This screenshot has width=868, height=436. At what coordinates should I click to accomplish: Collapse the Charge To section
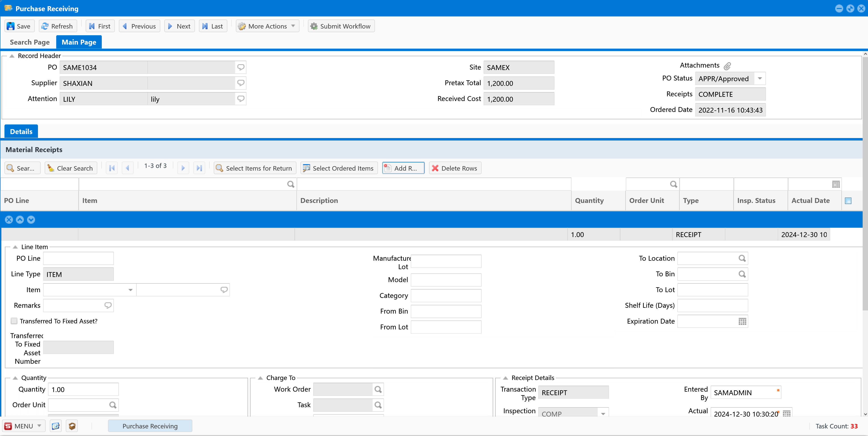[x=261, y=378]
